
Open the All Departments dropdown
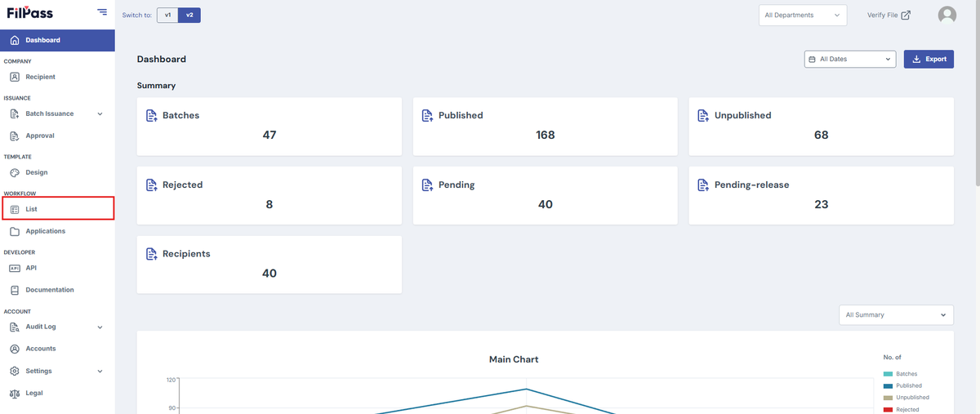pos(803,15)
